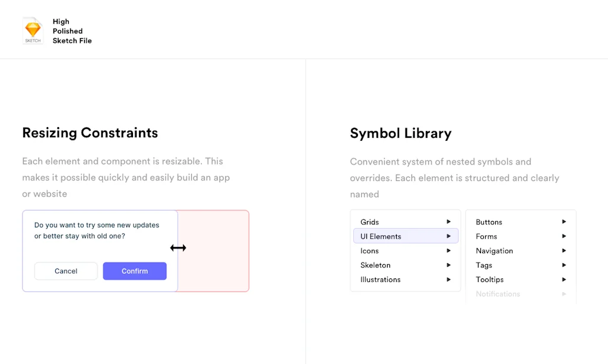Click the grayed-out Notifications entry
This screenshot has width=608, height=364.
(498, 293)
